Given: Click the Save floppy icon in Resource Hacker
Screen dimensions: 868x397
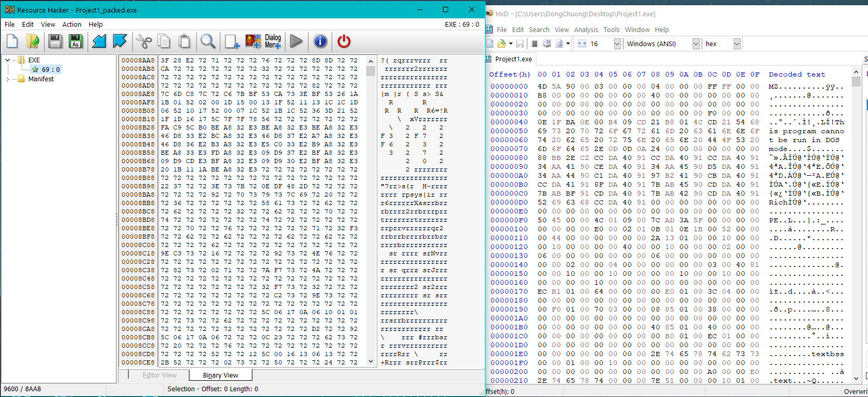Looking at the screenshot, I should (55, 41).
